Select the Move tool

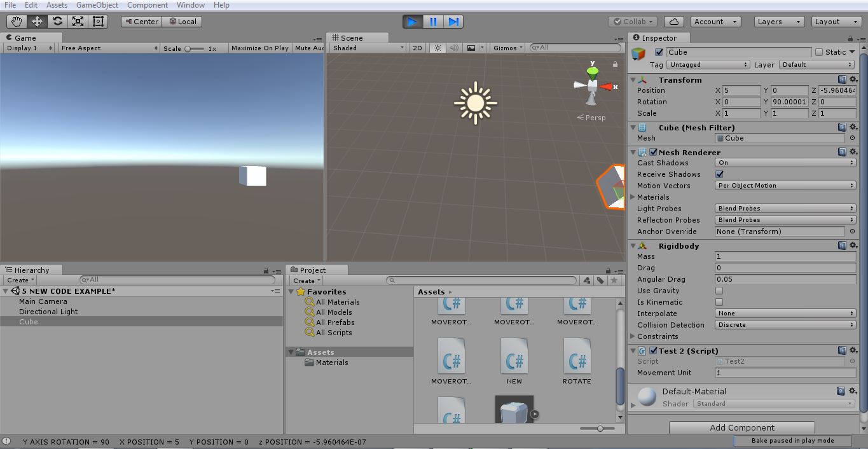(x=36, y=21)
